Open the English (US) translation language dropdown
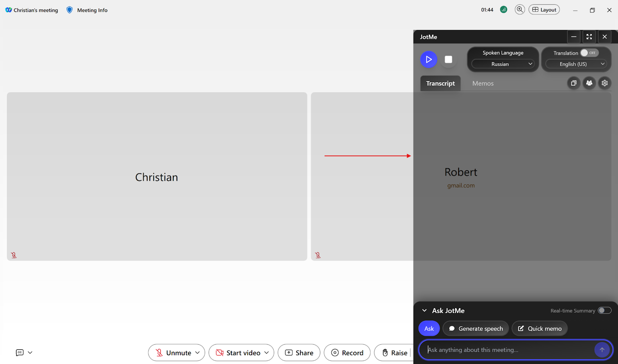This screenshot has width=618, height=364. 576,64
